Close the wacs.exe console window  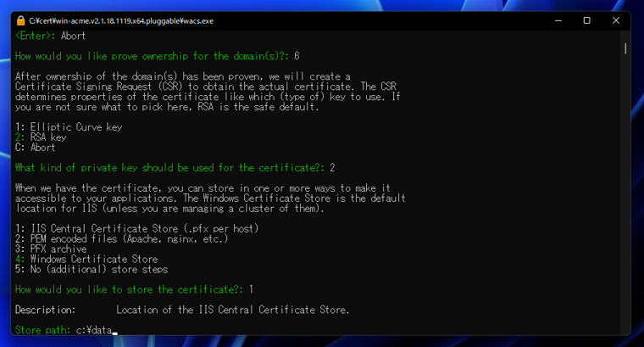tap(616, 20)
